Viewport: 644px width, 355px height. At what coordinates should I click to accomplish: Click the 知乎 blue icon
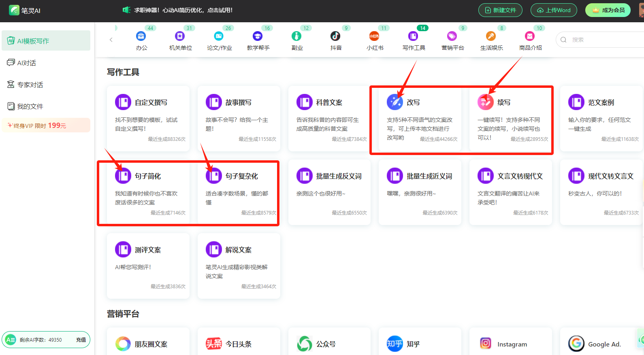tap(395, 344)
